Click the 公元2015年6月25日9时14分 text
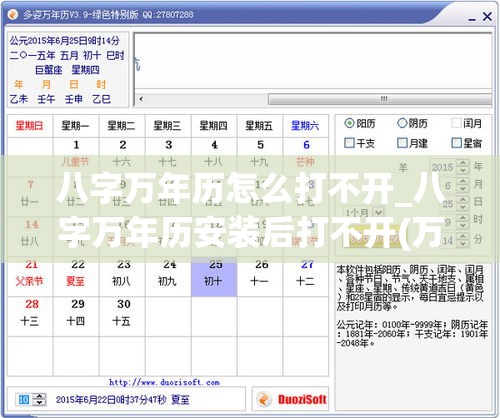The image size is (500, 418). point(64,41)
